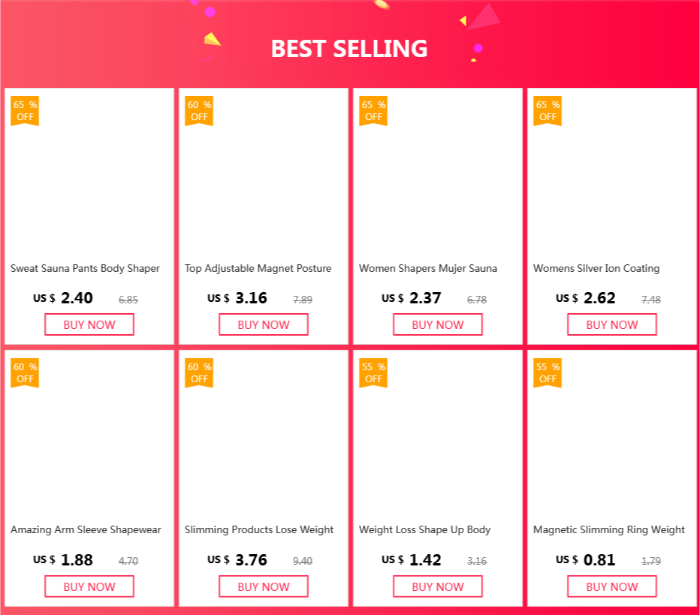Click the US $1.42 price on Weight Loss item
The image size is (700, 615).
click(x=412, y=559)
